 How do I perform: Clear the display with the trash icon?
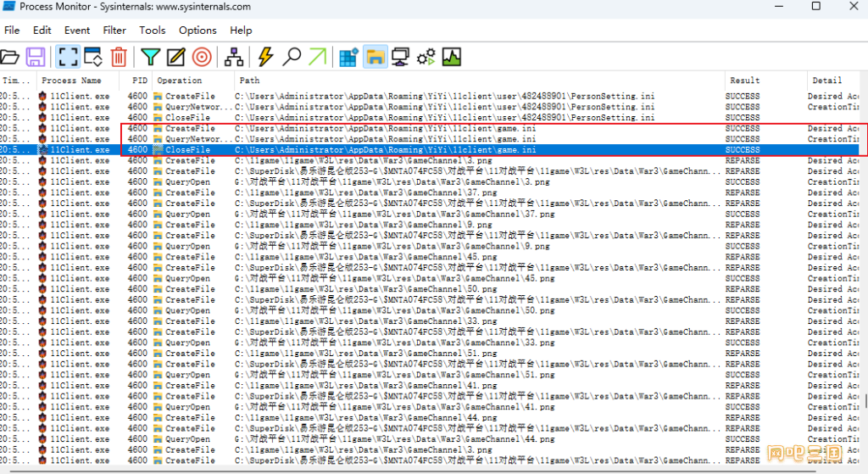coord(119,57)
